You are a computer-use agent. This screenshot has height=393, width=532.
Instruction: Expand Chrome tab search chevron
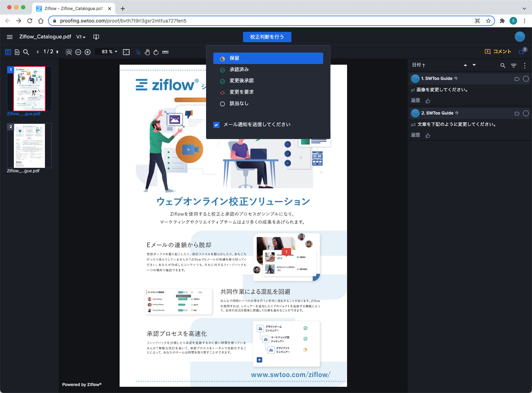point(524,8)
